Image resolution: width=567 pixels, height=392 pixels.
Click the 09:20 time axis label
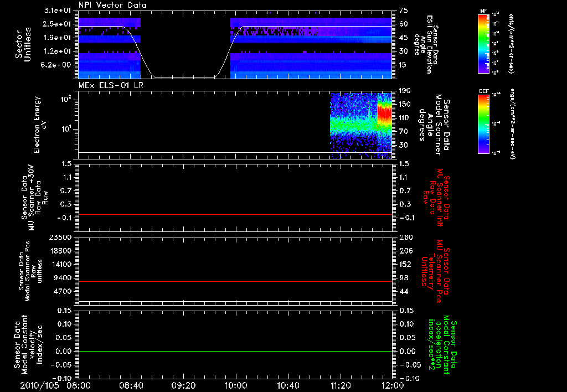pyautogui.click(x=183, y=385)
